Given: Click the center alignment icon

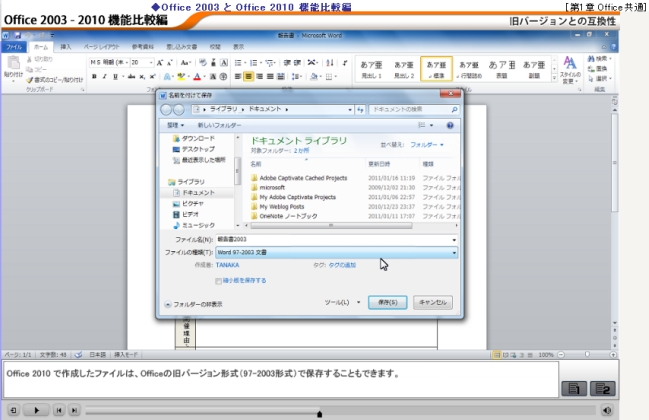Looking at the screenshot, I should [x=248, y=77].
